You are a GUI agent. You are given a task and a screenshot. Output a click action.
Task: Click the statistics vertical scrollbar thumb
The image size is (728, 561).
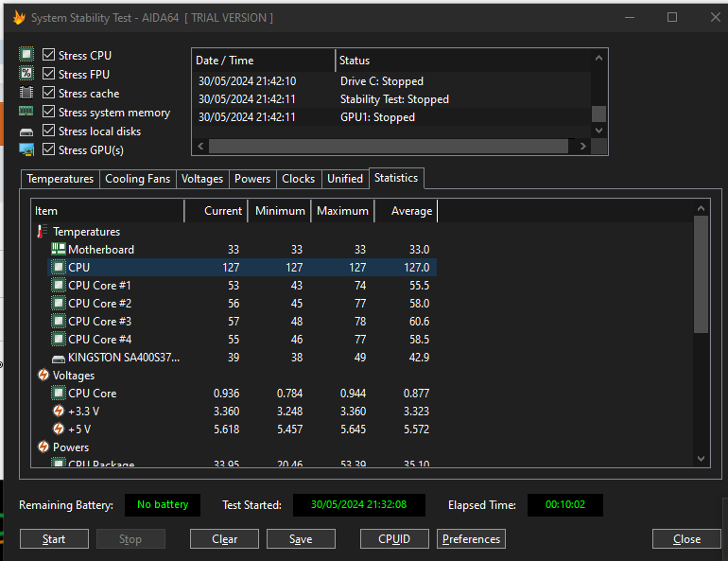coord(702,274)
